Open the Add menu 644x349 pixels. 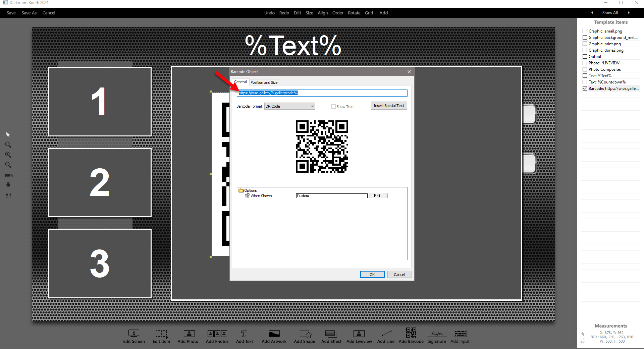pyautogui.click(x=384, y=13)
